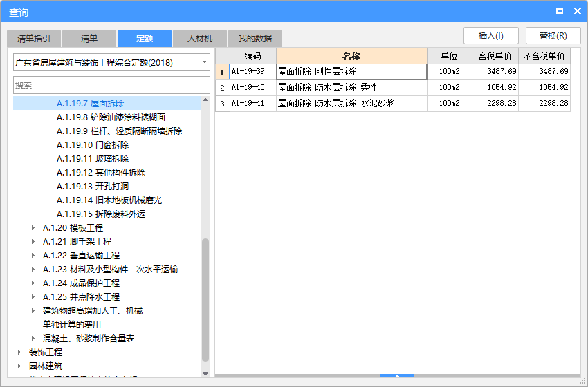Select the A.1.20 模板工程 label
The height and width of the screenshot is (387, 588).
[73, 228]
